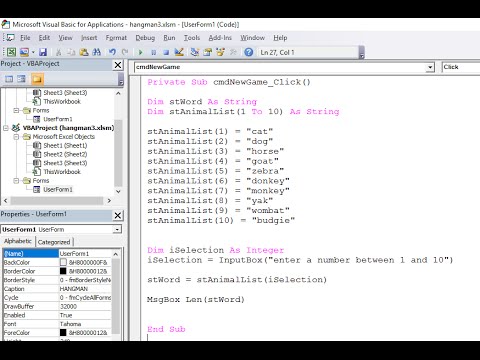Click the Redo toolbar icon
Viewport: 480px width, 360px height.
click(125, 52)
